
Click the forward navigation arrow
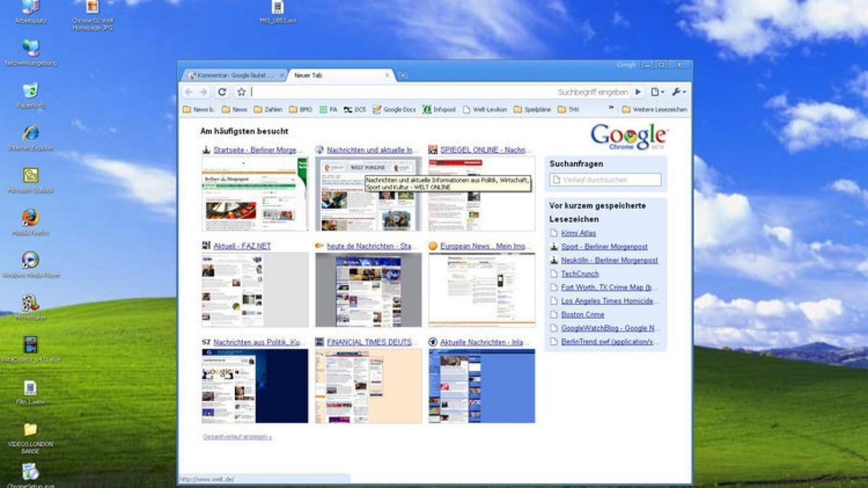click(x=204, y=92)
